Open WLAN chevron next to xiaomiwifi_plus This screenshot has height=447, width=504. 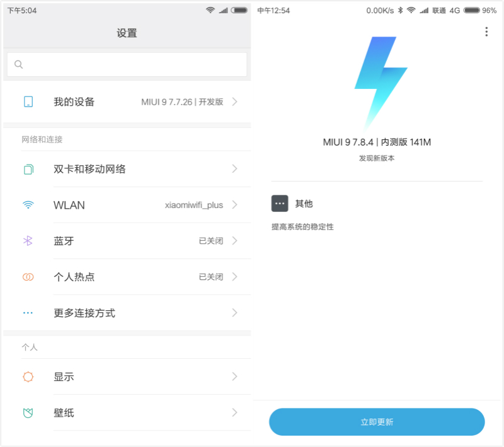coord(235,205)
